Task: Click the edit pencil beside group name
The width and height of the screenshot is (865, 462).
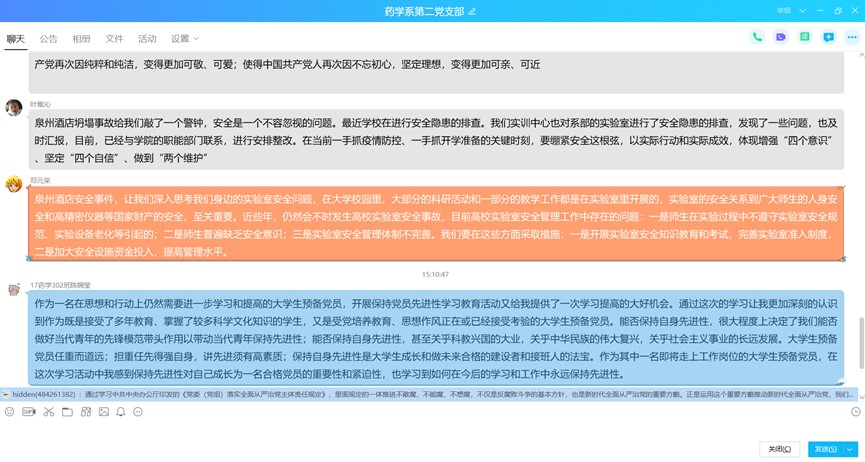Action: click(473, 10)
